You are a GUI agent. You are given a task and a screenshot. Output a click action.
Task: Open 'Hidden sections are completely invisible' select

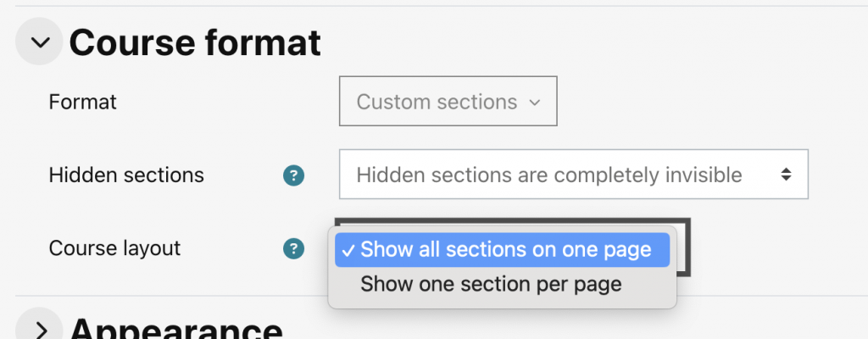pyautogui.click(x=574, y=174)
